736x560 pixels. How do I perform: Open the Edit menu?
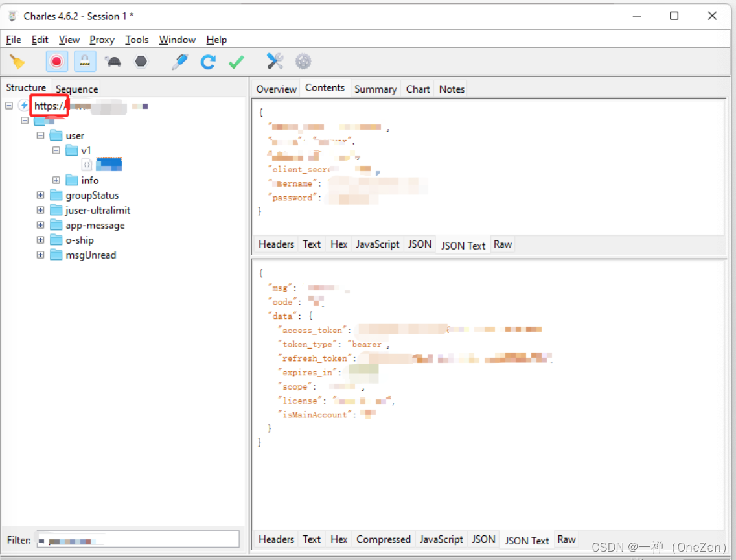point(40,40)
